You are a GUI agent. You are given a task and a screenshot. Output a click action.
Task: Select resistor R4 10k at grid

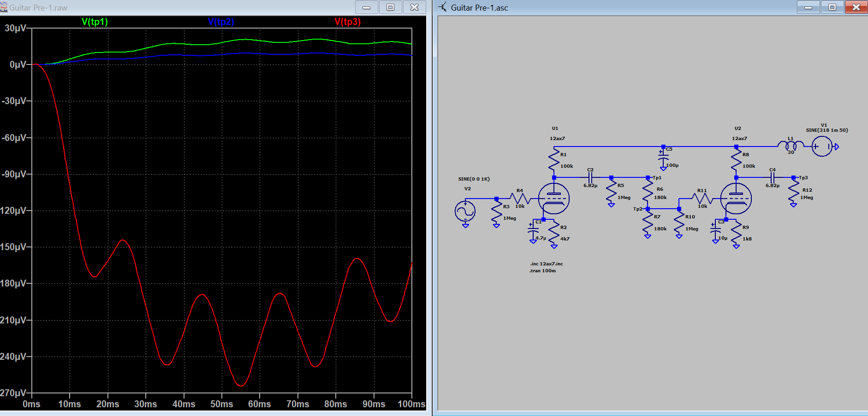[x=520, y=199]
